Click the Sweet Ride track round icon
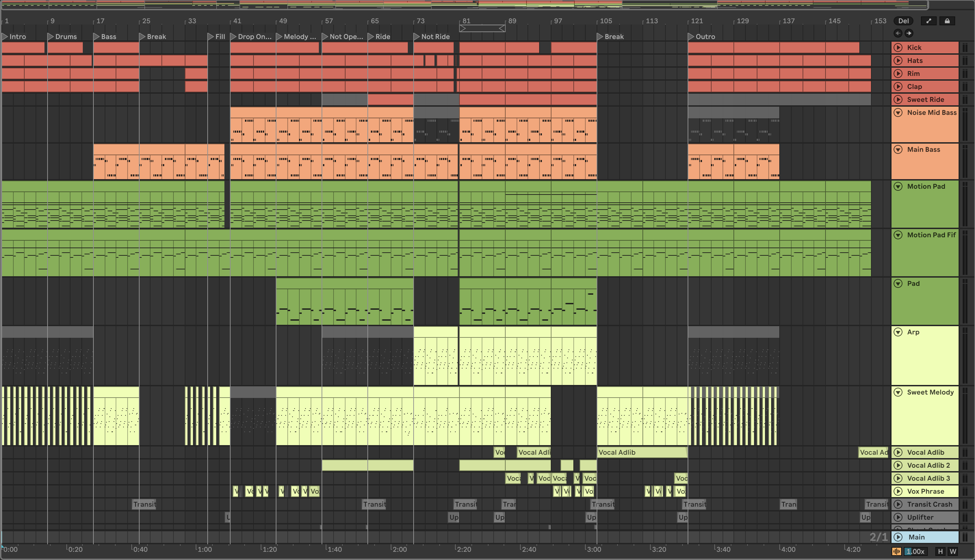Image resolution: width=975 pixels, height=560 pixels. pyautogui.click(x=898, y=99)
